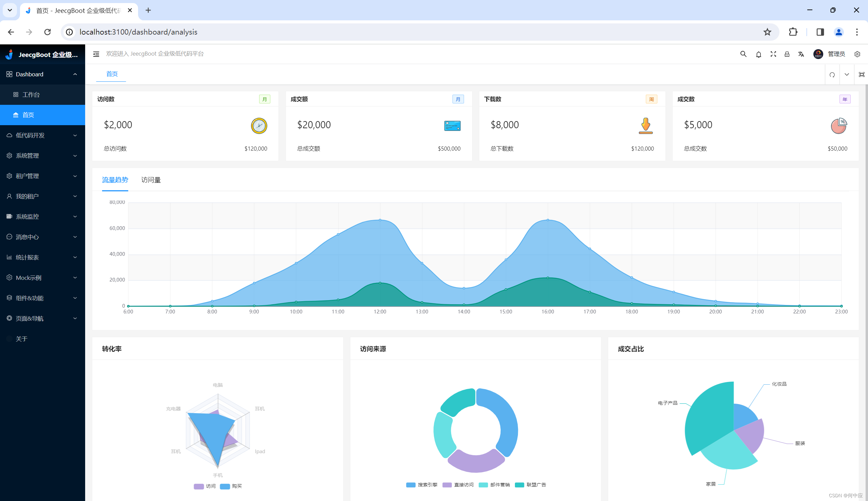Collapse the sidebar with the menu fold icon
868x501 pixels.
click(96, 54)
